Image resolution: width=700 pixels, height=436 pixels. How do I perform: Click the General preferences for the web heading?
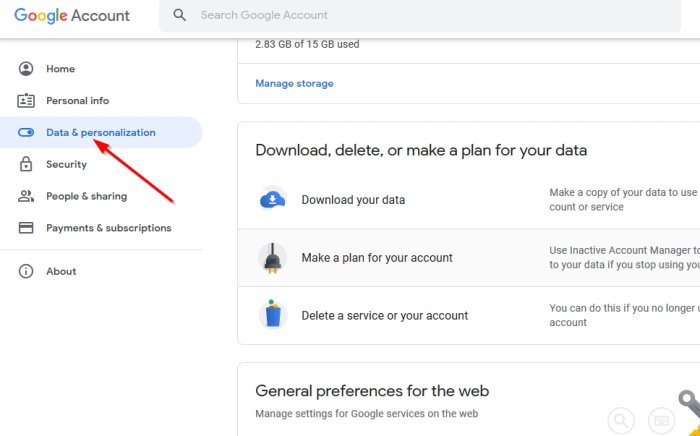coord(372,391)
